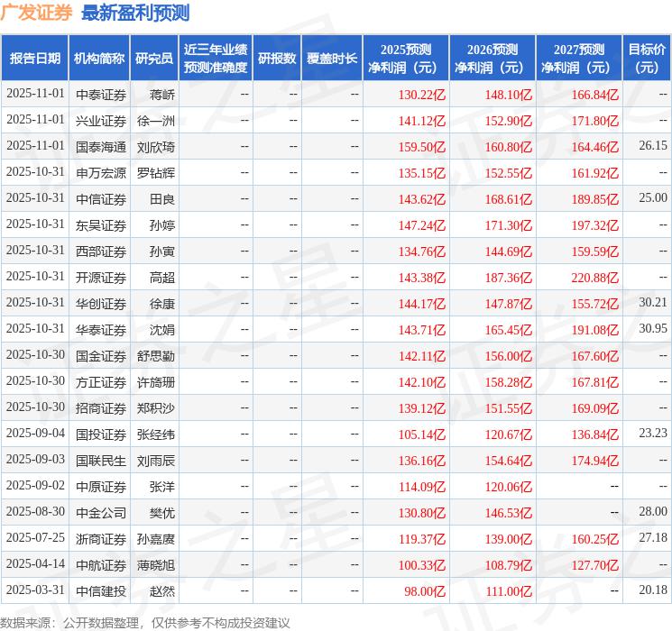Click target price 30.21
The image size is (672, 631).
(653, 303)
